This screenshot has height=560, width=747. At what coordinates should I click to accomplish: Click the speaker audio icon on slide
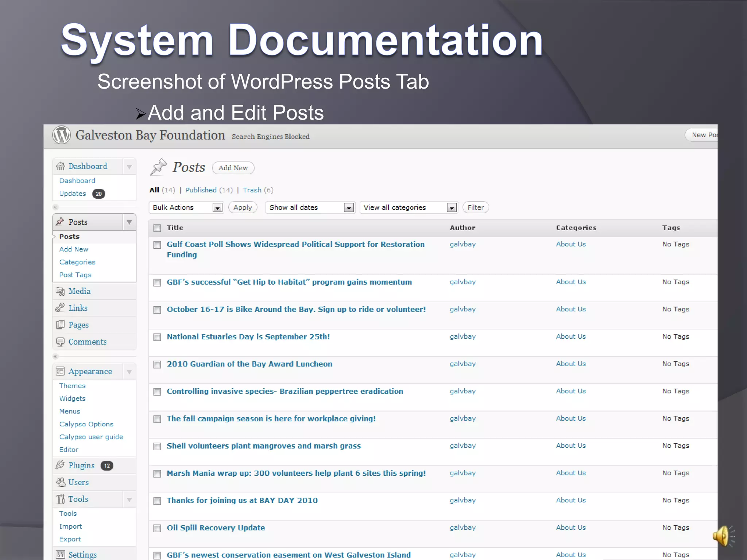[x=724, y=536]
